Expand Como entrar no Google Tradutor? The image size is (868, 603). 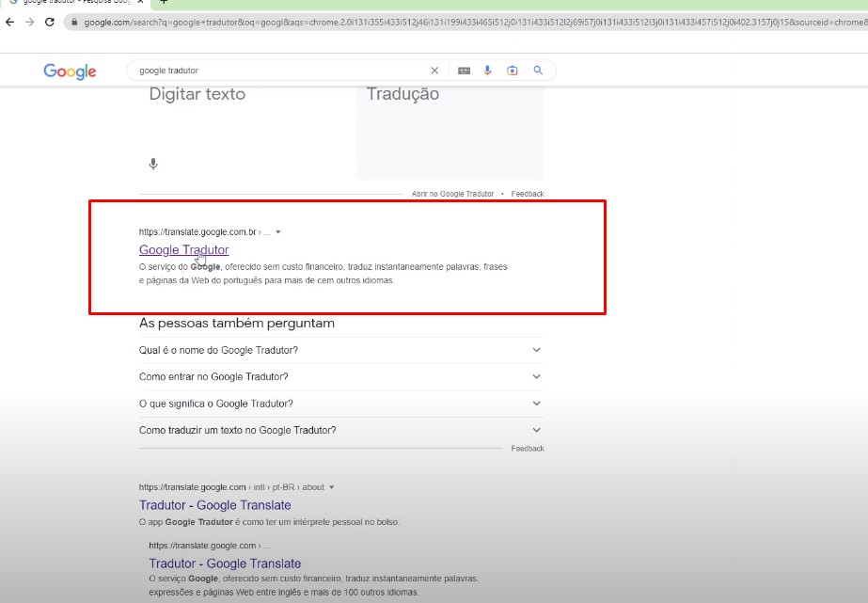[x=341, y=376]
